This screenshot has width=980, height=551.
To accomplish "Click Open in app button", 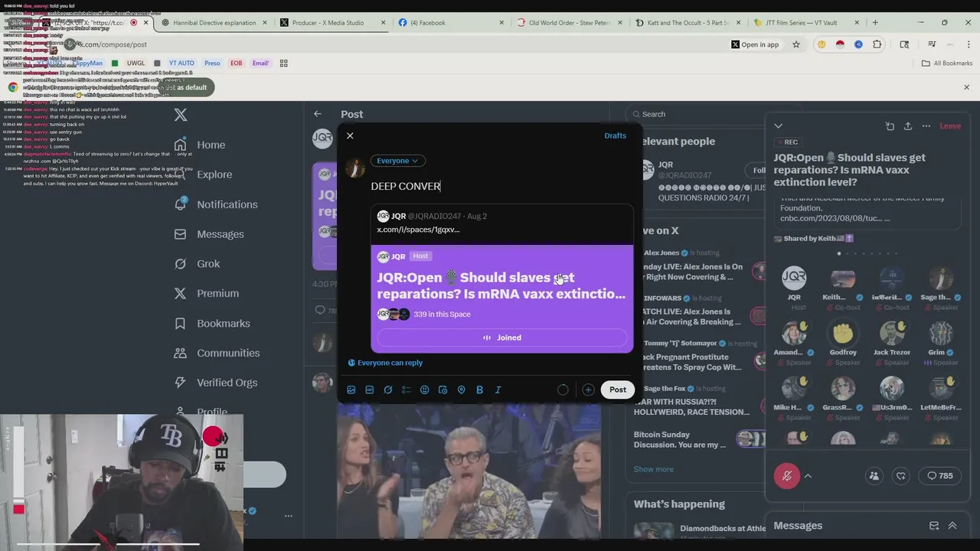I will pyautogui.click(x=754, y=44).
